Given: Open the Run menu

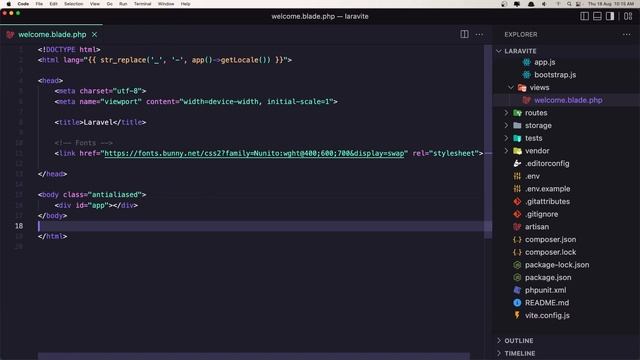Looking at the screenshot, I should (x=123, y=4).
